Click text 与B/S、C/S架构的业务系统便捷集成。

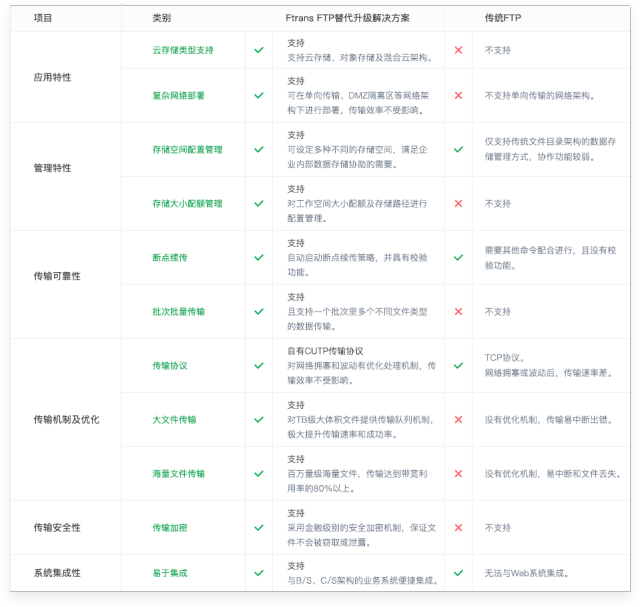point(363,580)
